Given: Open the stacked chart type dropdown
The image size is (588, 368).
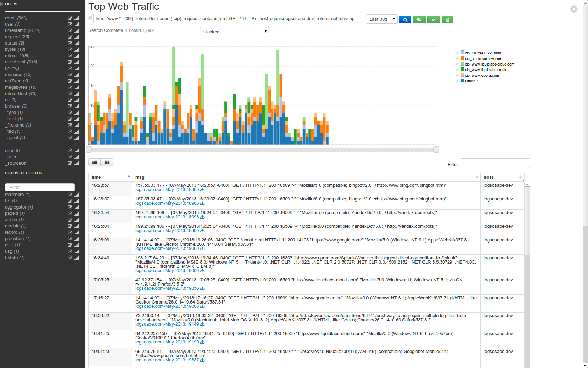Looking at the screenshot, I should 234,32.
